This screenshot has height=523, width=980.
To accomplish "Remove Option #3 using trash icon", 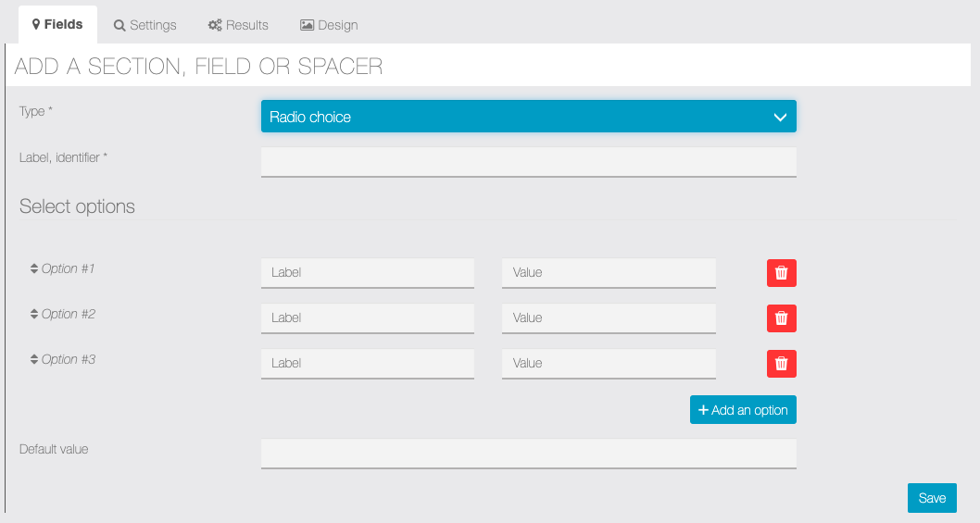I will pos(781,364).
